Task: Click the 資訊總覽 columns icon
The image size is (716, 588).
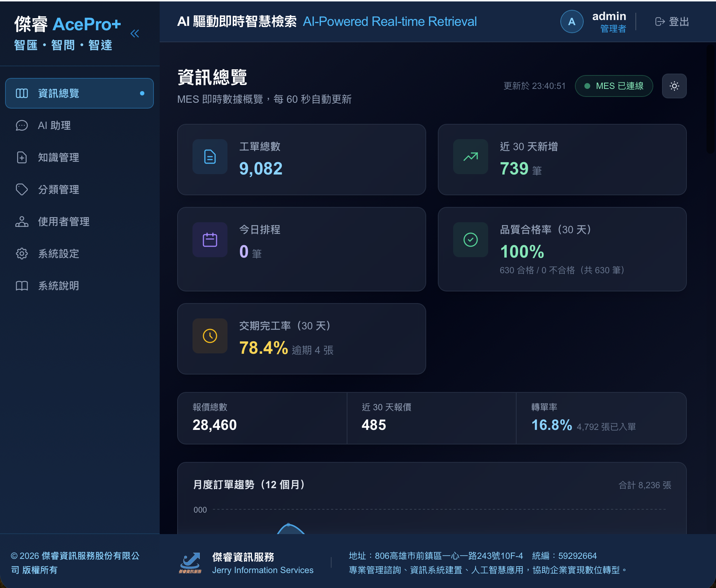Action: point(22,93)
